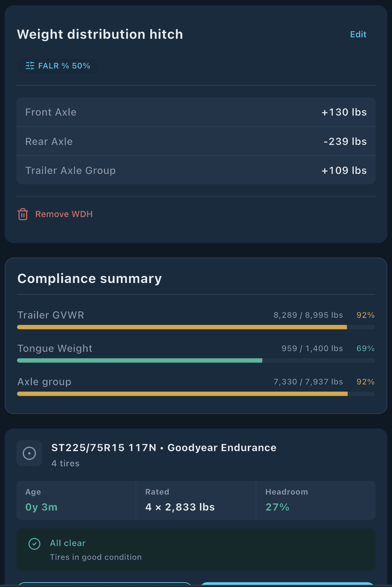Click the Axle group label
This screenshot has height=587, width=392.
point(44,382)
